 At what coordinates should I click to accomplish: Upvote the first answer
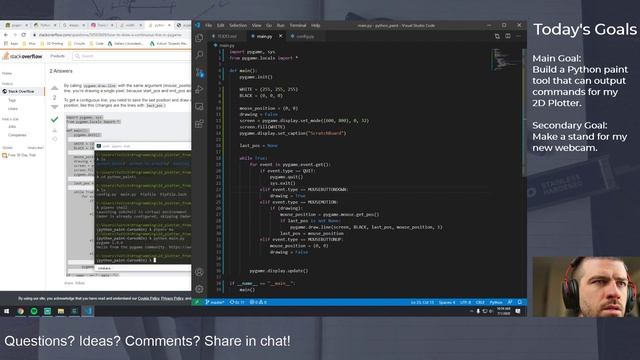pyautogui.click(x=55, y=88)
